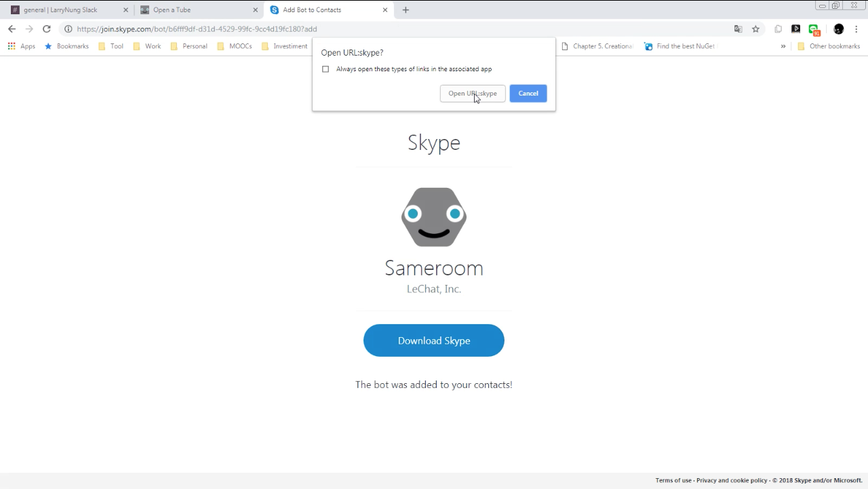Open the Other bookmarks folder
The height and width of the screenshot is (489, 868).
point(828,46)
